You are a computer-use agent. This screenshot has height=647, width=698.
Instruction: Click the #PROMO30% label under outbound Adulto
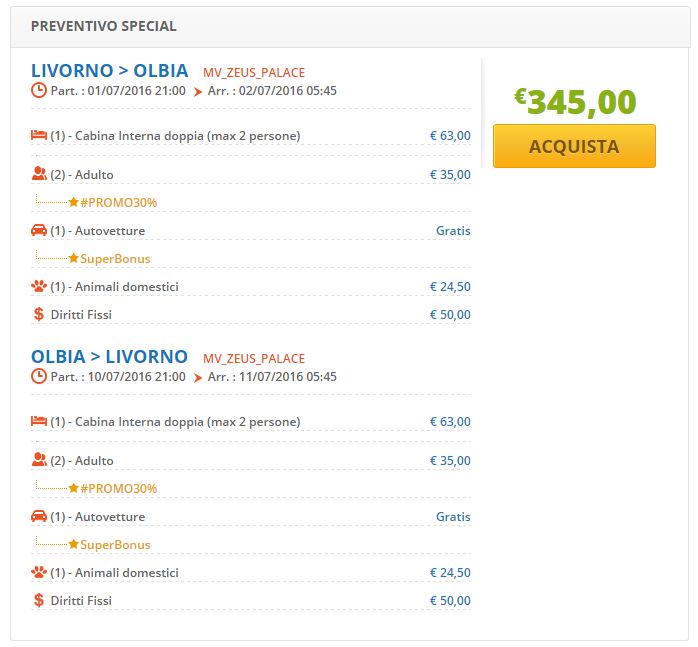(x=118, y=203)
